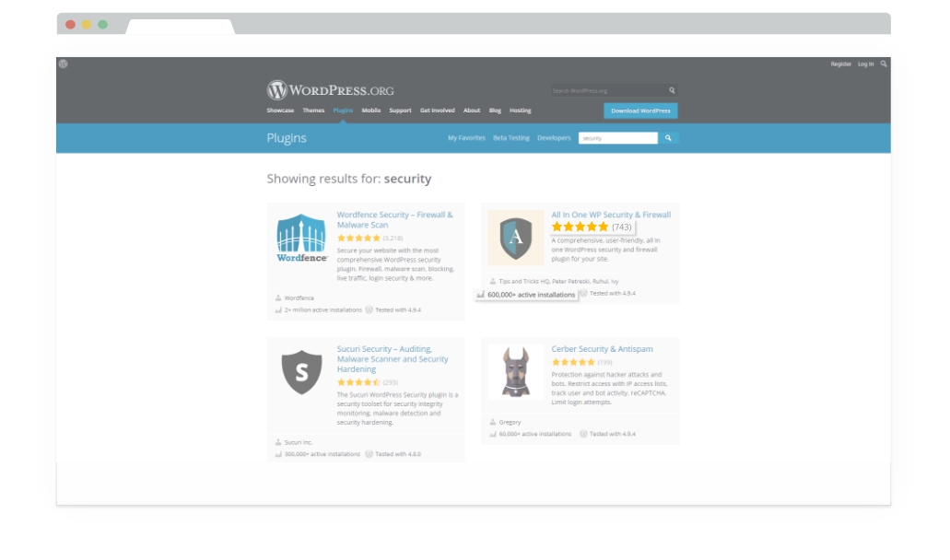This screenshot has height=560, width=950.
Task: Select the browser tab
Action: [x=180, y=27]
